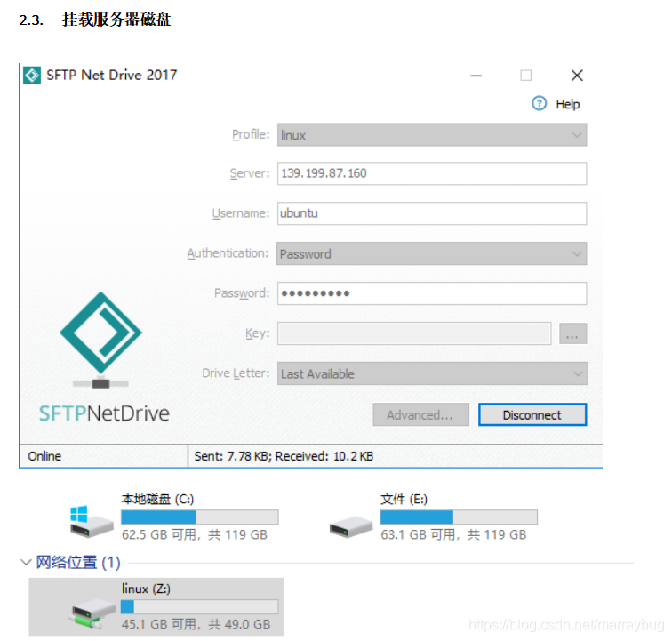672x641 pixels.
Task: Click the Help link text
Action: (x=567, y=104)
